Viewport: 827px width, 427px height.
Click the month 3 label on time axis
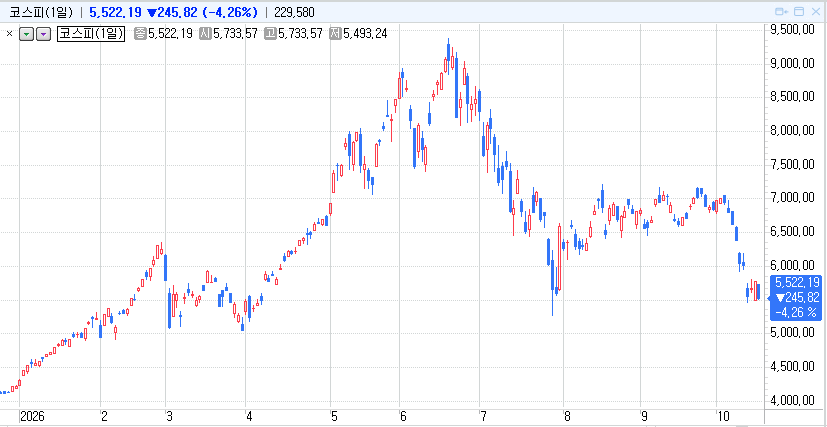[169, 418]
